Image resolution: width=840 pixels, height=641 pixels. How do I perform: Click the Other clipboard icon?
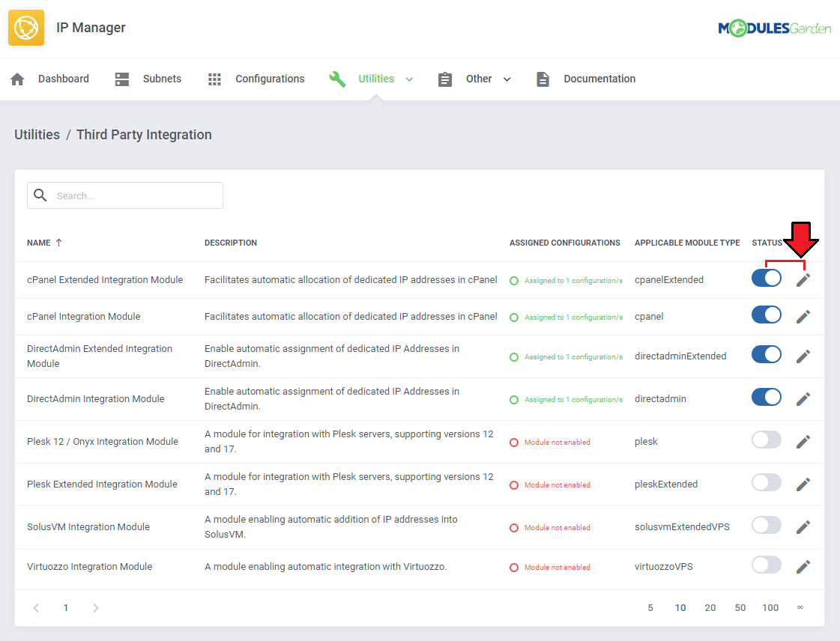click(444, 79)
